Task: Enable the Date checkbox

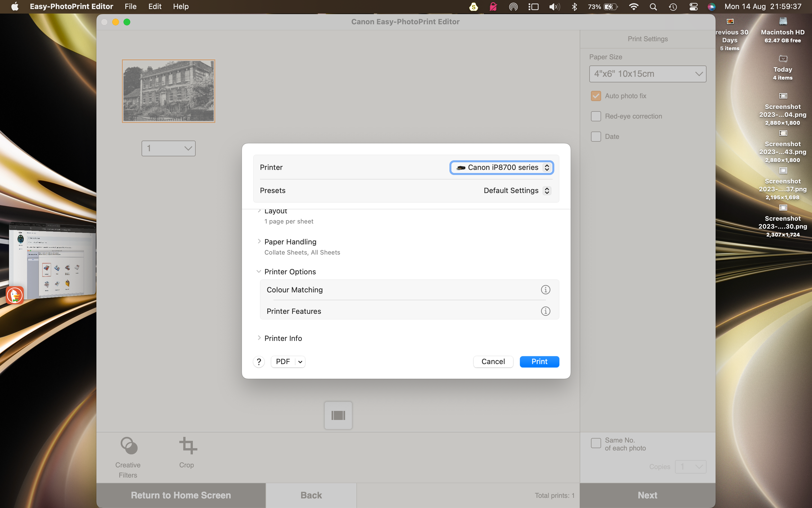Action: click(x=595, y=136)
